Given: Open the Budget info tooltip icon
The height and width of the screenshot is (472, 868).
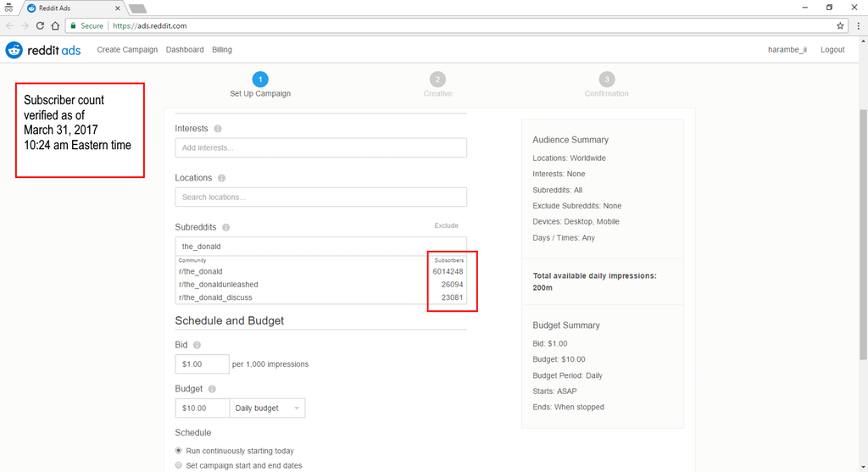Looking at the screenshot, I should pyautogui.click(x=212, y=389).
